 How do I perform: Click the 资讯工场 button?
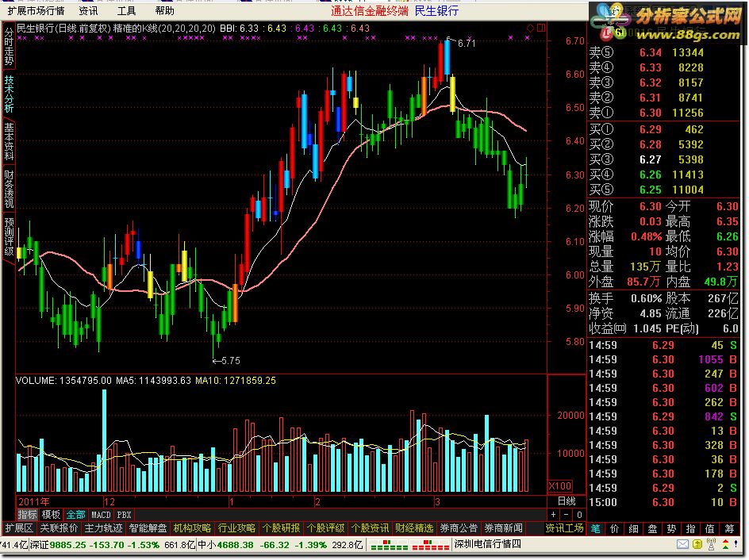[565, 528]
